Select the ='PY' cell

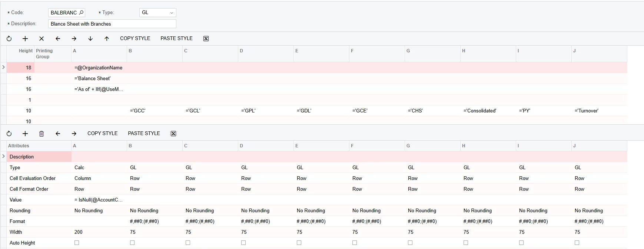[544, 111]
